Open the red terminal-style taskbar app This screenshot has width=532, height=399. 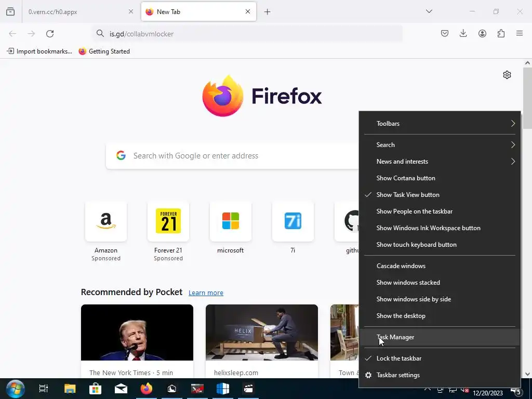197,389
